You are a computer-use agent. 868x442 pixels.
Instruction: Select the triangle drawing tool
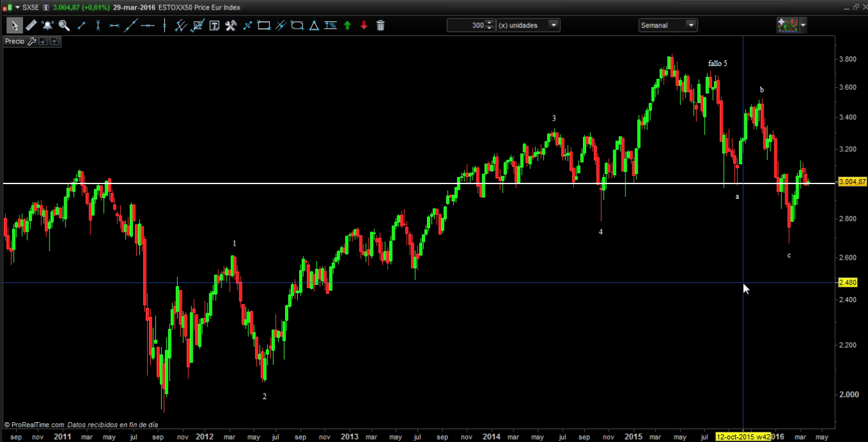click(314, 25)
